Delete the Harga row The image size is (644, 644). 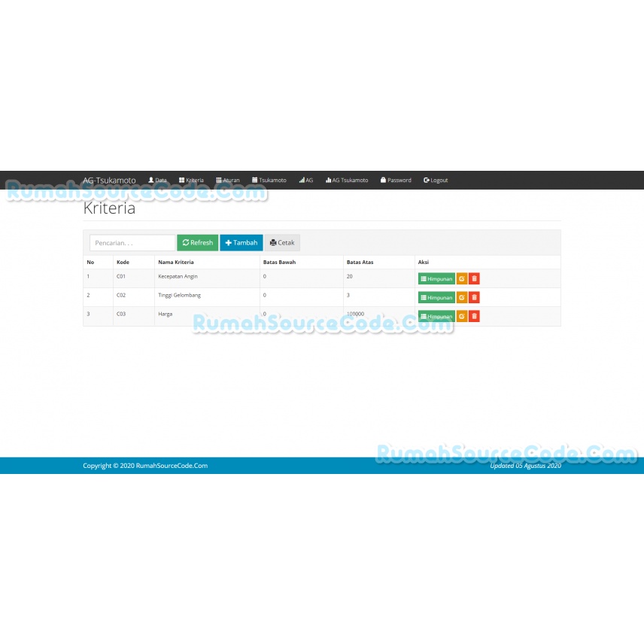(475, 316)
